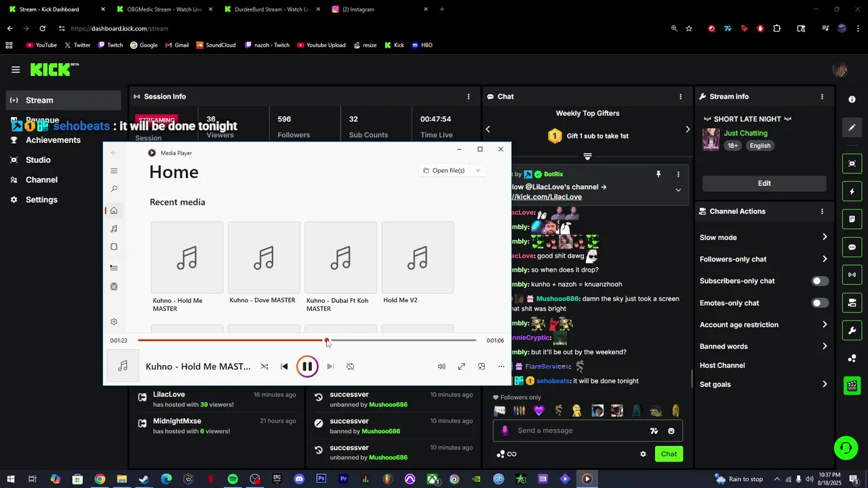The width and height of the screenshot is (868, 488).
Task: Toggle repeat in Media Player
Action: click(351, 367)
